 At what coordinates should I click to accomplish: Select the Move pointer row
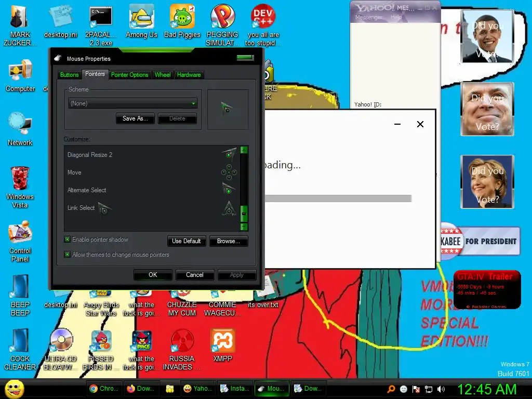(x=152, y=172)
